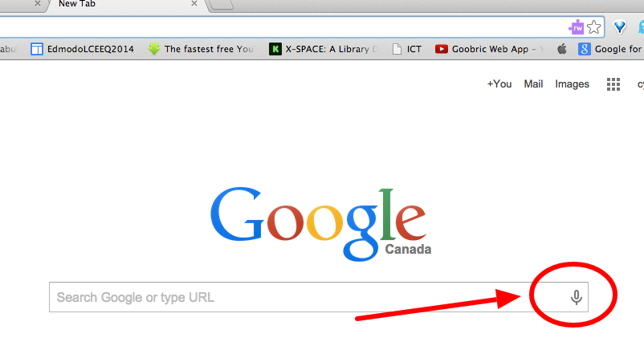The width and height of the screenshot is (644, 342).
Task: Open the Apple logo bookmark
Action: (x=562, y=49)
